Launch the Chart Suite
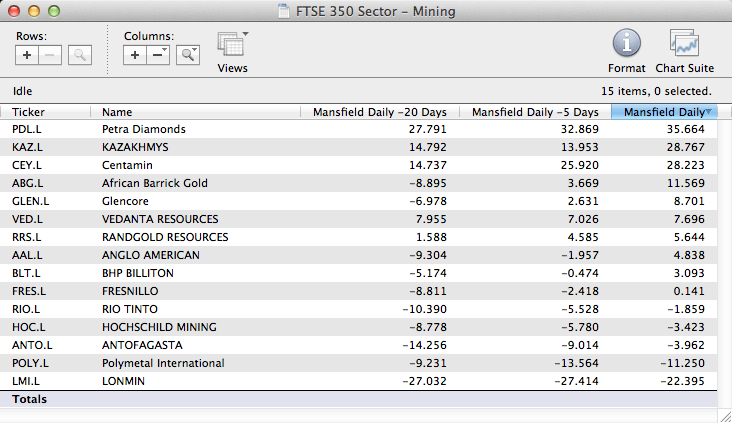Image resolution: width=732 pixels, height=423 pixels. (684, 50)
